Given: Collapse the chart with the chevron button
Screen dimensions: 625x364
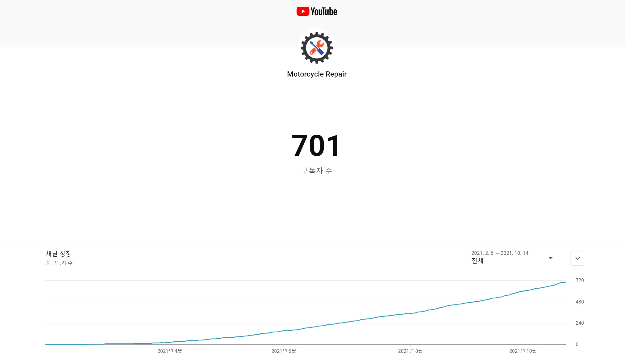Looking at the screenshot, I should (x=577, y=258).
